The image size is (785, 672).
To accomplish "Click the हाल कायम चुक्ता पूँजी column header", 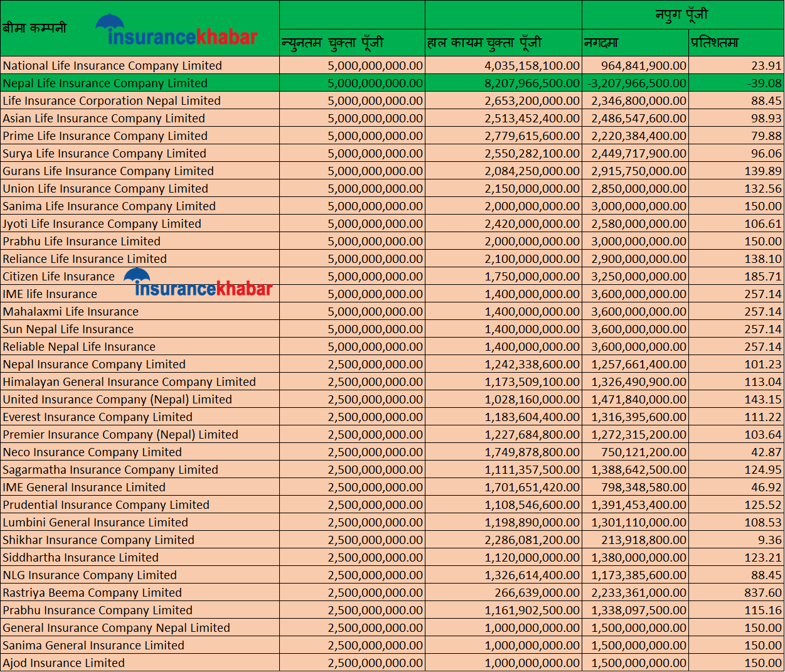I will pyautogui.click(x=484, y=43).
